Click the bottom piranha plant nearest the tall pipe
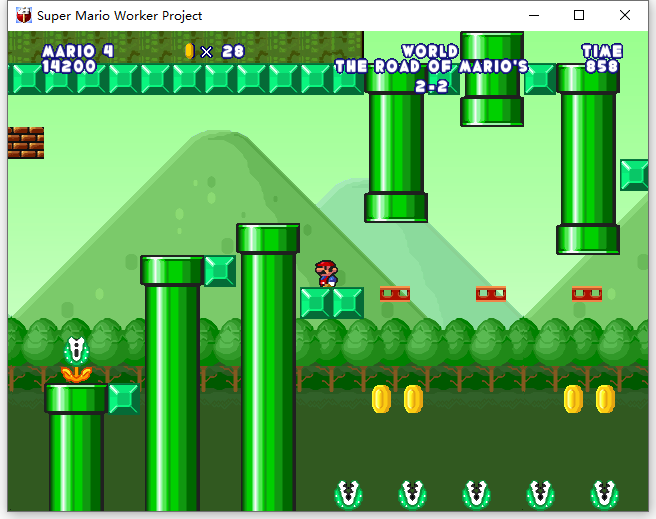The image size is (656, 519). pos(348,495)
